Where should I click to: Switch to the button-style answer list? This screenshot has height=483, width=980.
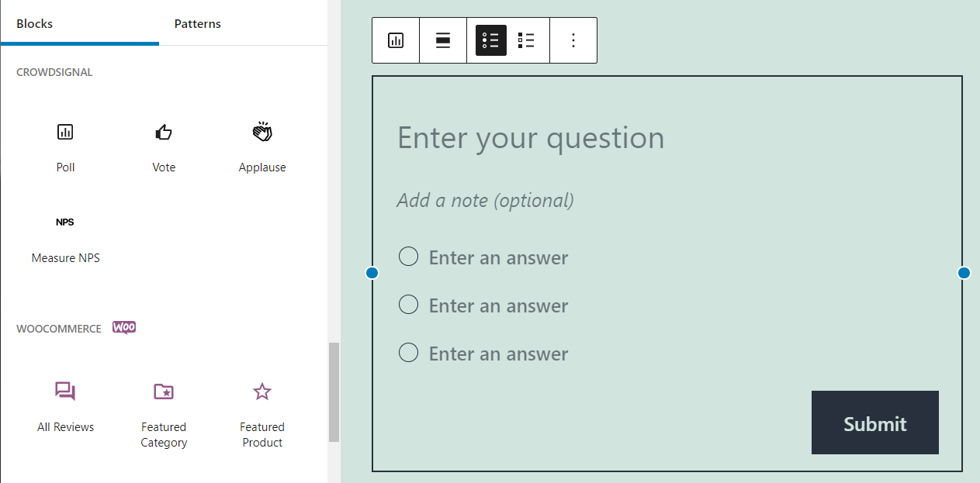(526, 40)
